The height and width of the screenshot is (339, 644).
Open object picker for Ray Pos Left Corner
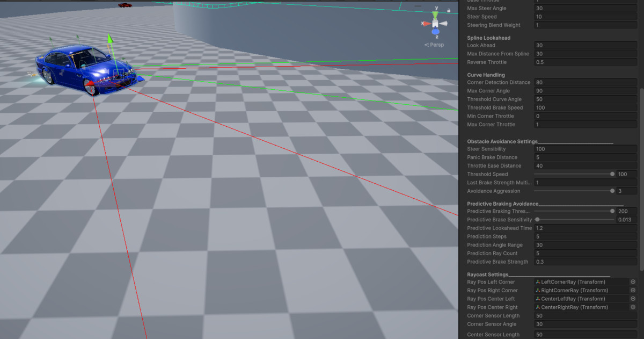tap(633, 282)
